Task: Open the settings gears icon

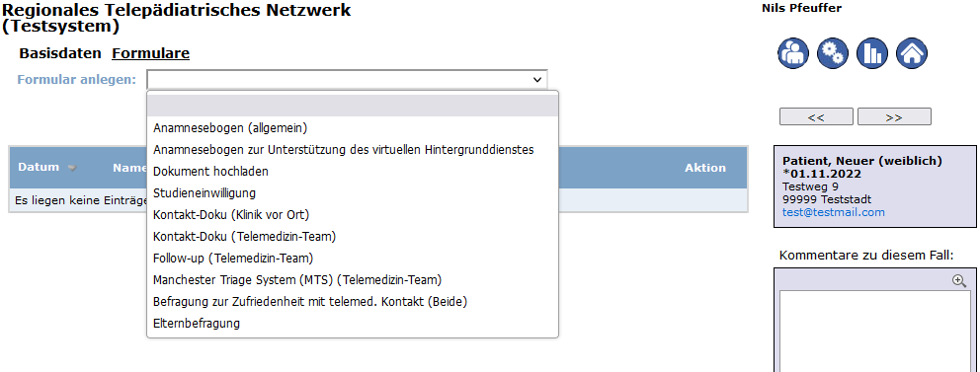Action: (x=833, y=52)
